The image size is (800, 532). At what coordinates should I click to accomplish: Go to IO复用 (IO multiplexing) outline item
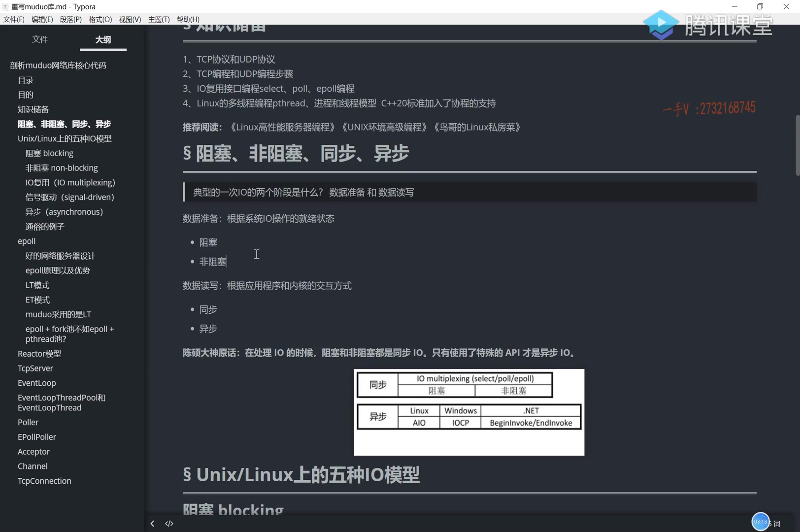[70, 183]
